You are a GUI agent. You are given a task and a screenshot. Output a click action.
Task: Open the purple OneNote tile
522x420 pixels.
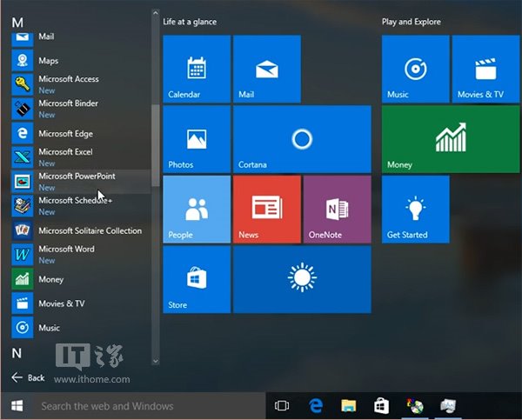[x=337, y=209]
